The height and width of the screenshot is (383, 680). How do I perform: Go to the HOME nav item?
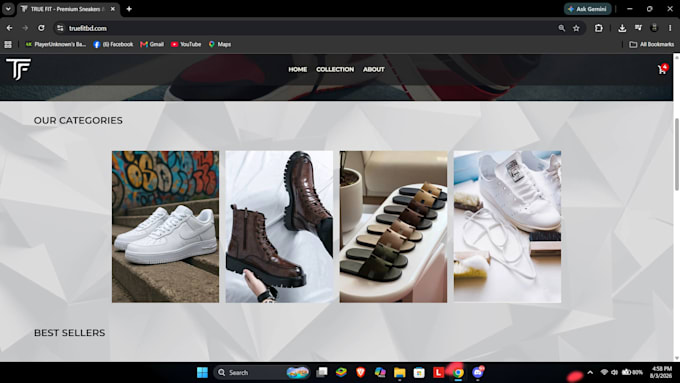(x=298, y=69)
